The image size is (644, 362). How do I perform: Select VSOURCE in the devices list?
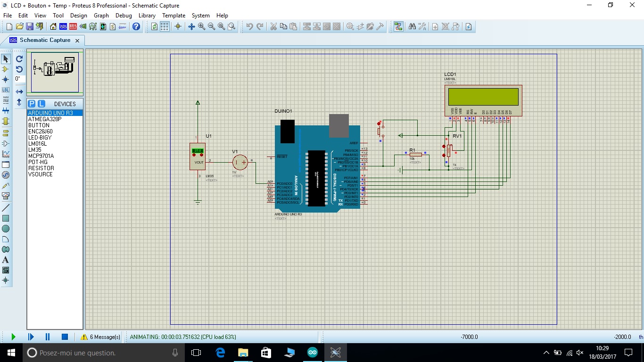coord(41,174)
